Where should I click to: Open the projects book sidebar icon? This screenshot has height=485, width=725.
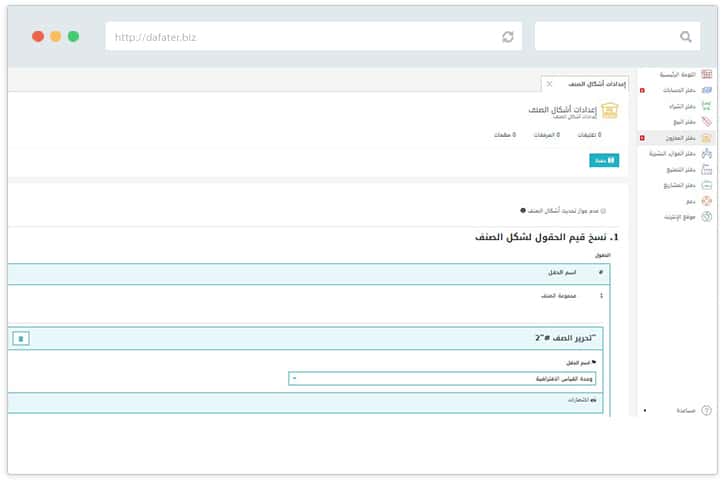706,185
